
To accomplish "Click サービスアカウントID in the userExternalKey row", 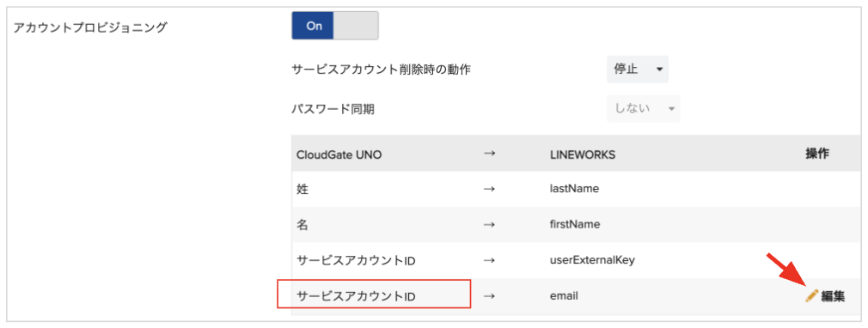I will [x=356, y=260].
